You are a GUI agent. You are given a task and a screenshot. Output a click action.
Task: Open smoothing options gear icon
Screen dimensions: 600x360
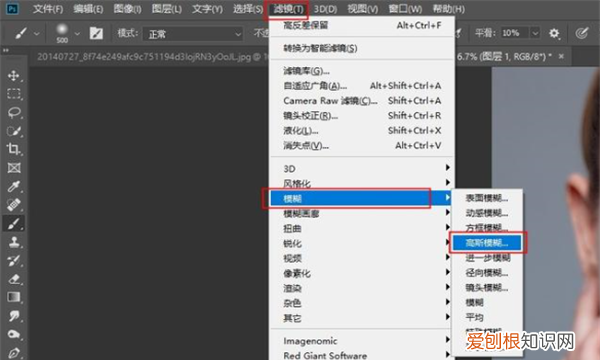tap(554, 34)
